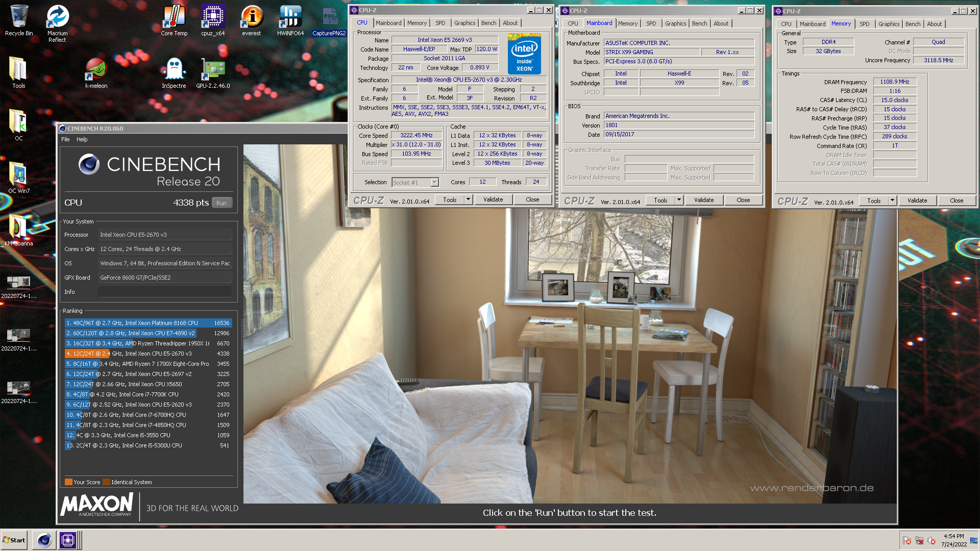Click the Cinebench taskbar icon
Viewport: 980px width, 551px height.
tap(44, 540)
